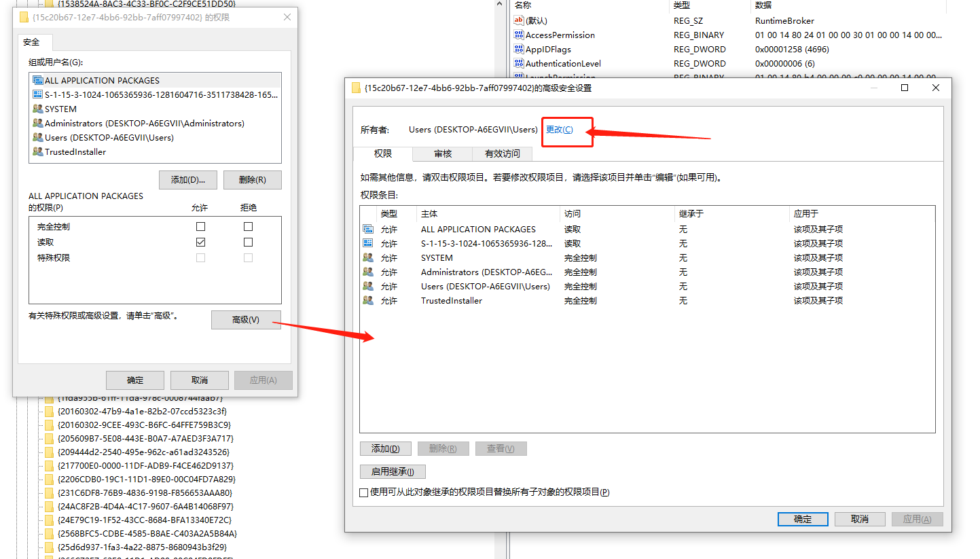The height and width of the screenshot is (559, 980).
Task: Select TrustedInstaller 完全控制 entry text
Action: pyautogui.click(x=580, y=300)
